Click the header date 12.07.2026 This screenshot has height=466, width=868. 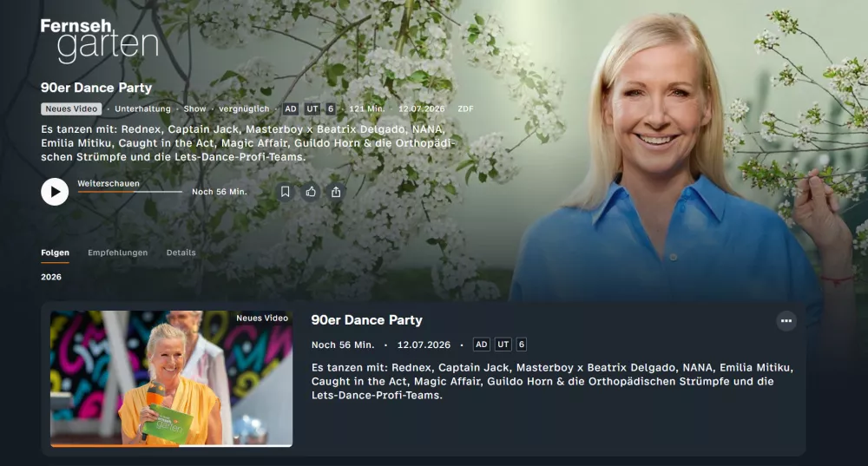[x=421, y=109]
